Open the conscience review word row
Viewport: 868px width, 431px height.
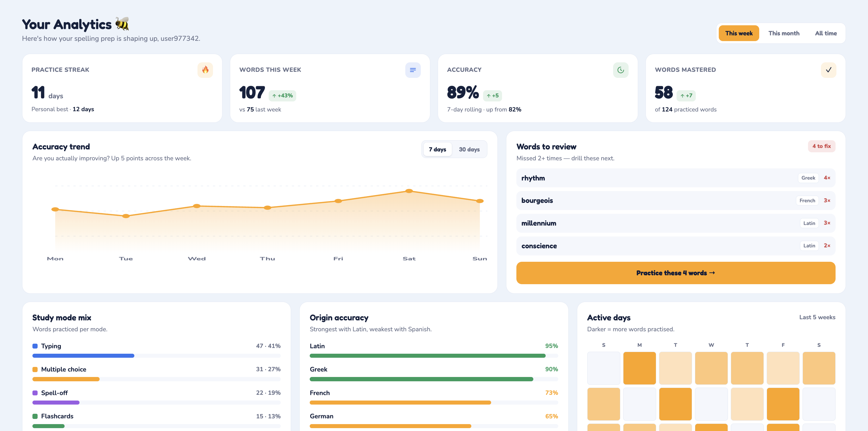coord(676,246)
